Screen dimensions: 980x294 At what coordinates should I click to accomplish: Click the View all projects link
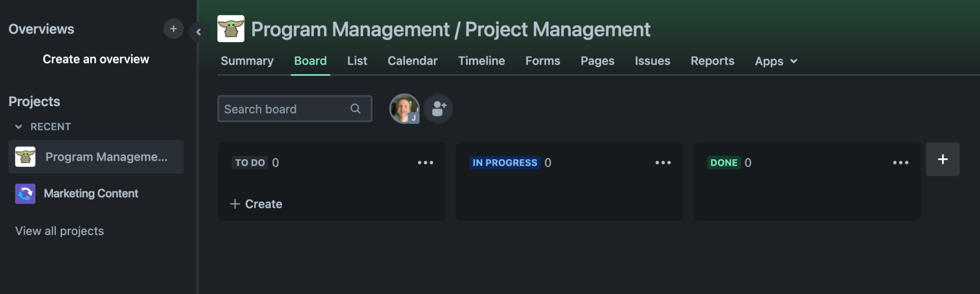[59, 231]
